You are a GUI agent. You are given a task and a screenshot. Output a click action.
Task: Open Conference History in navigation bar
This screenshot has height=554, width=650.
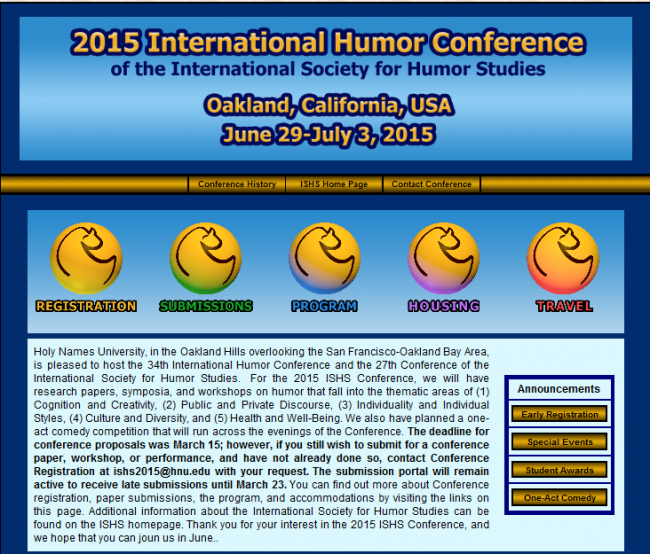[237, 184]
